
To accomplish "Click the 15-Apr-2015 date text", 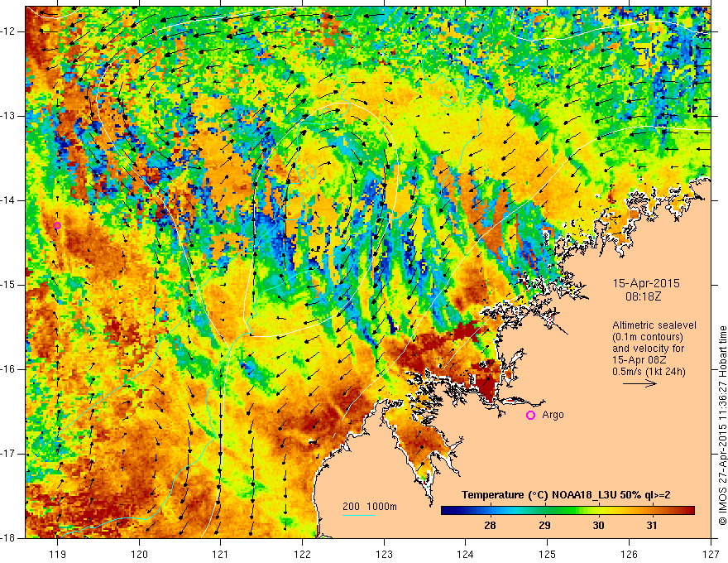I will click(646, 283).
